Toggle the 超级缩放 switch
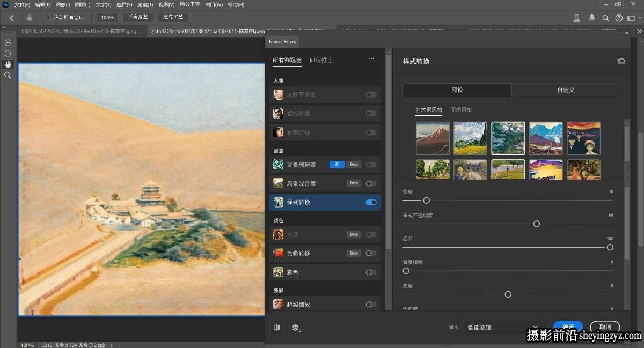 click(x=371, y=305)
